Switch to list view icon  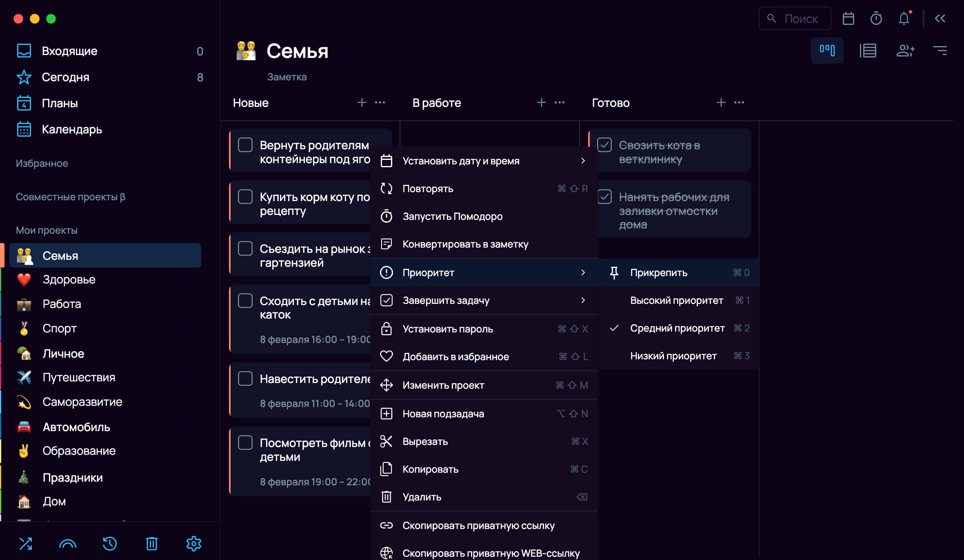(868, 51)
